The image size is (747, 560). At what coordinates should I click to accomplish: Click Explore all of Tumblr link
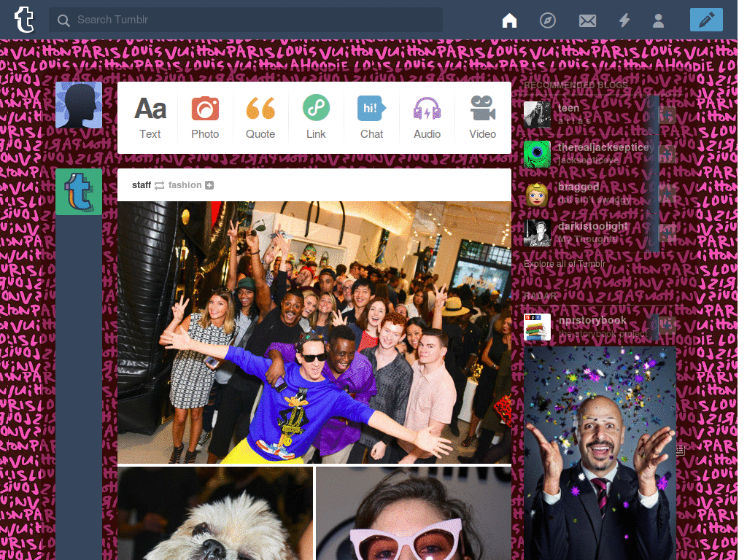[565, 264]
